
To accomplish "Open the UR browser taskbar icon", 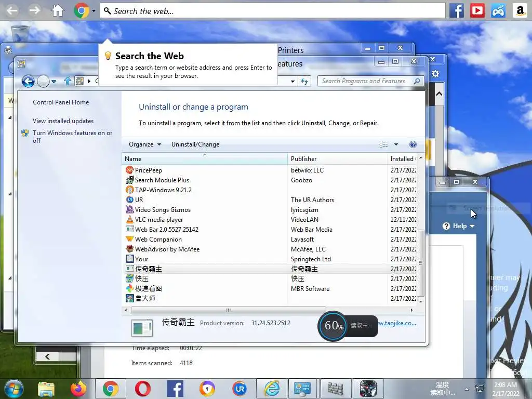I will point(240,389).
